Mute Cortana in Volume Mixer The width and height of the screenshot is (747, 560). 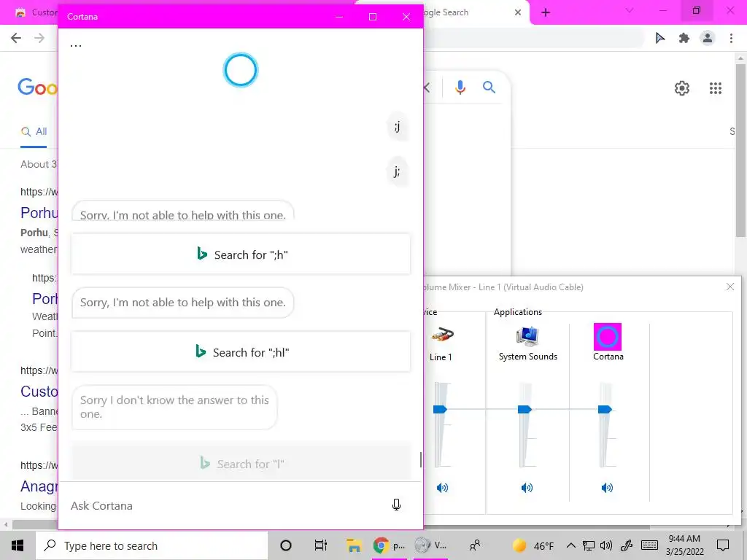pos(607,487)
